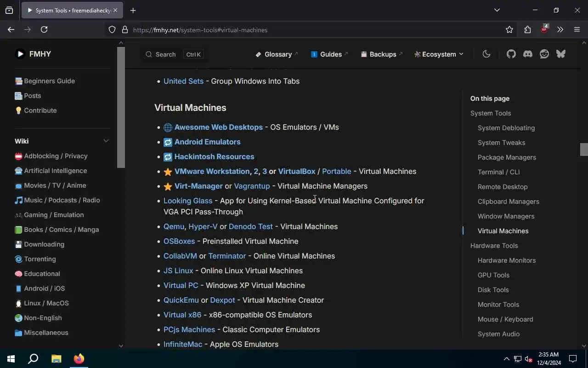
Task: Open Linux / MacOS wiki page
Action: click(42, 303)
